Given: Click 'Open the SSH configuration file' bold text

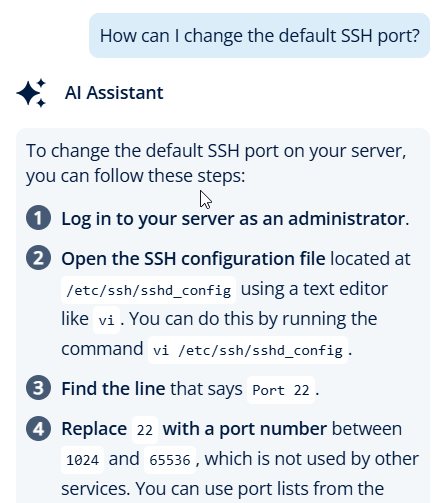Looking at the screenshot, I should click(193, 259).
